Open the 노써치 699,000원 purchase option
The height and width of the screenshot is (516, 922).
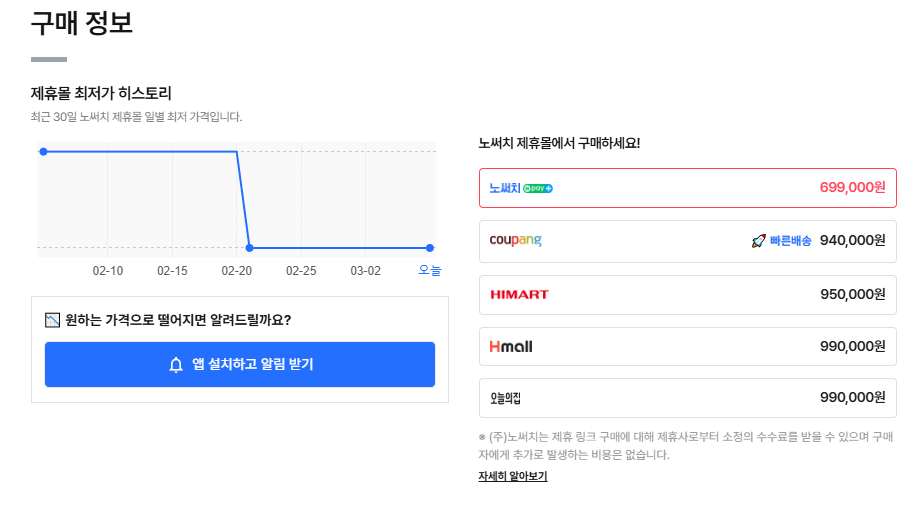(x=687, y=188)
